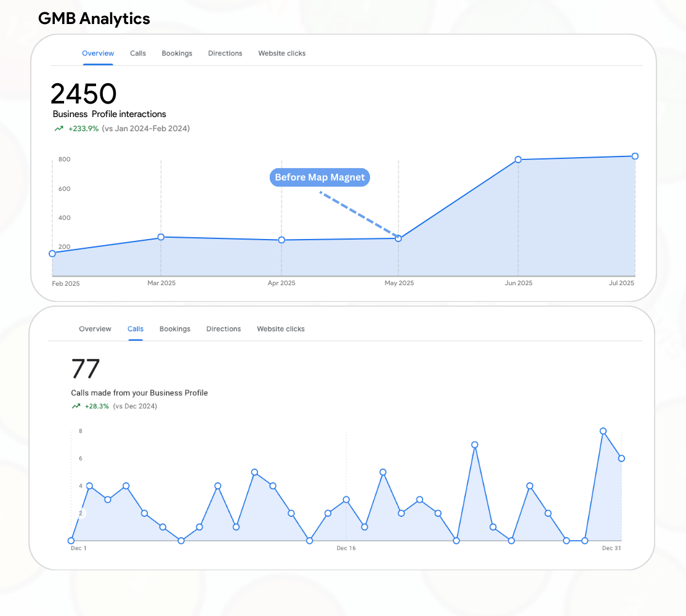Viewport: 686px width, 616px height.
Task: Click the Dec 1 calls data point
Action: point(71,541)
